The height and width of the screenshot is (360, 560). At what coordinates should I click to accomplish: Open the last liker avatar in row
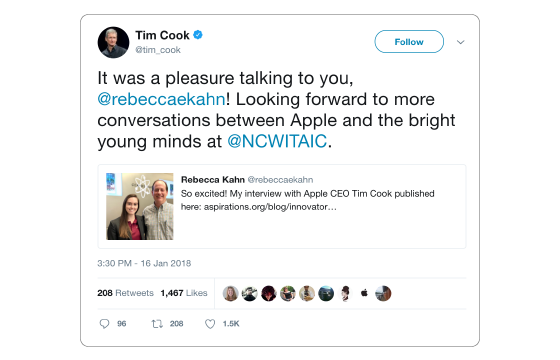point(383,293)
